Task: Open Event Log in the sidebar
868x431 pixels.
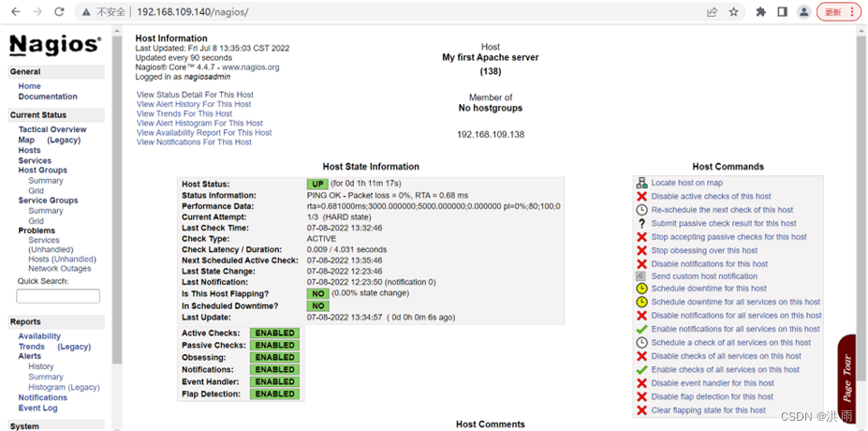Action: 37,409
